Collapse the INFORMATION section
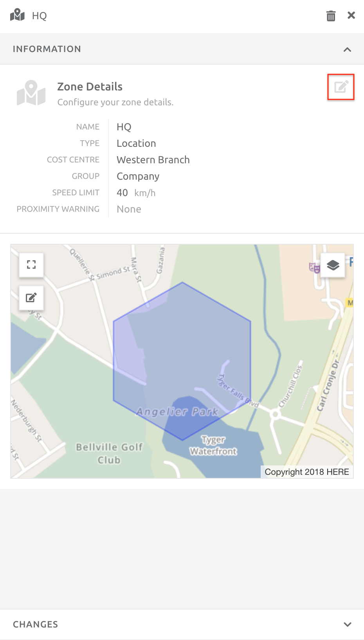The image size is (364, 640). pos(347,49)
